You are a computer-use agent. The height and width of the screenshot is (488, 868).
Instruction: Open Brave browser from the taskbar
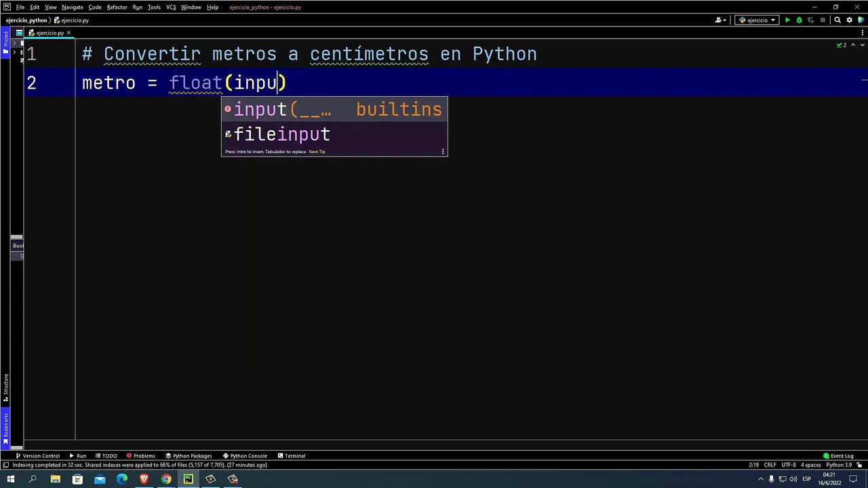(x=144, y=479)
